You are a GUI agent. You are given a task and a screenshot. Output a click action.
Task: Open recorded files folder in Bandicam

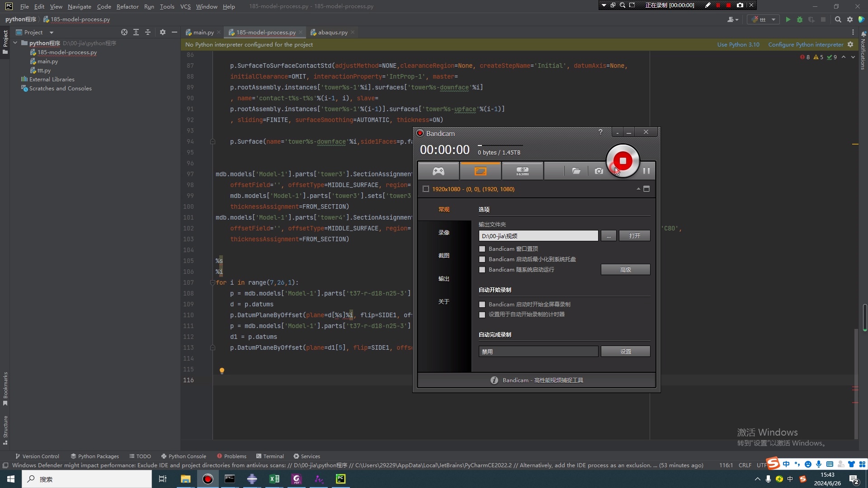[x=576, y=171]
